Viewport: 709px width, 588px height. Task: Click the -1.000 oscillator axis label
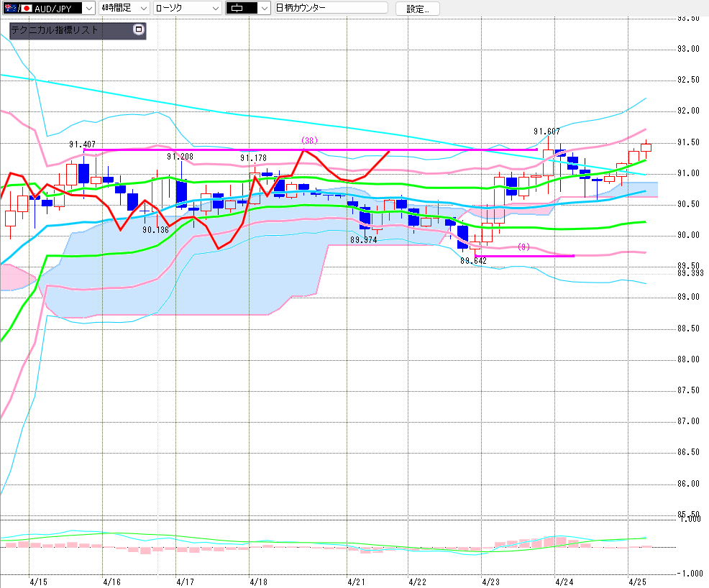click(x=690, y=574)
